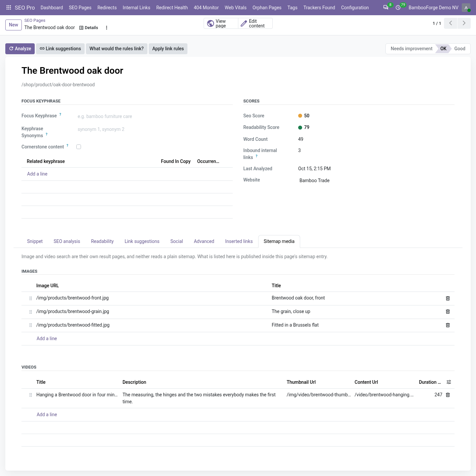Grab the drag handle for brentwood-fitted.jpg
The width and height of the screenshot is (476, 476).
pyautogui.click(x=31, y=325)
